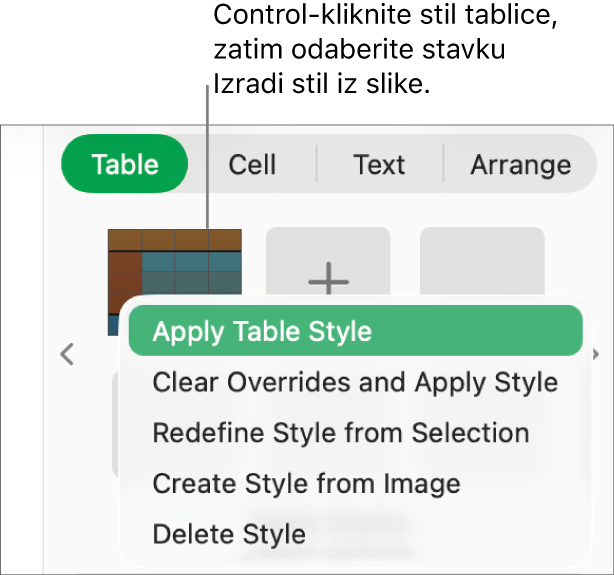Click the teal body cells of style thumbnail

click(192, 272)
